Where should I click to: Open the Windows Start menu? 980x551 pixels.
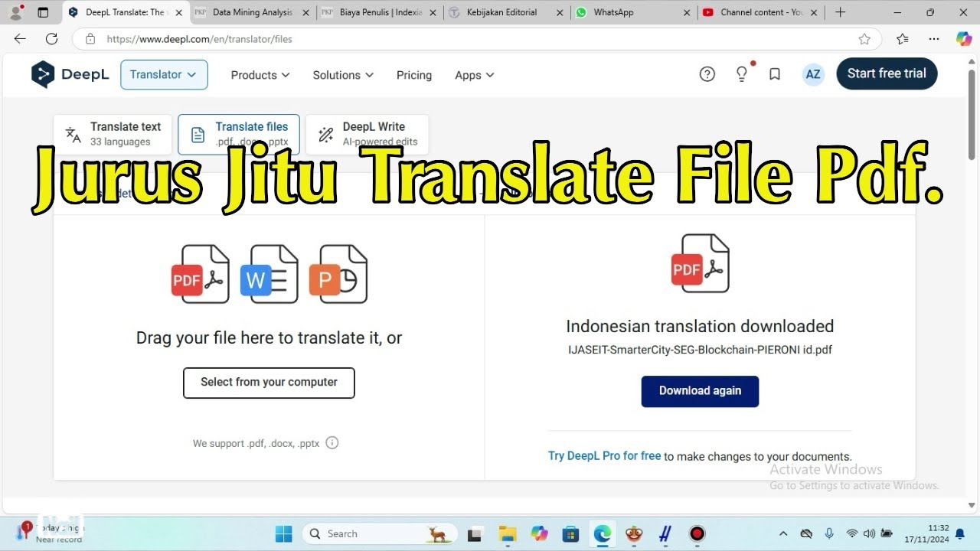283,533
